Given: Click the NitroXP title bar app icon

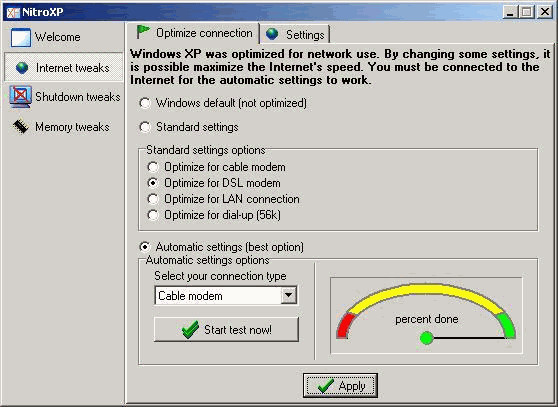Looking at the screenshot, I should (x=13, y=12).
